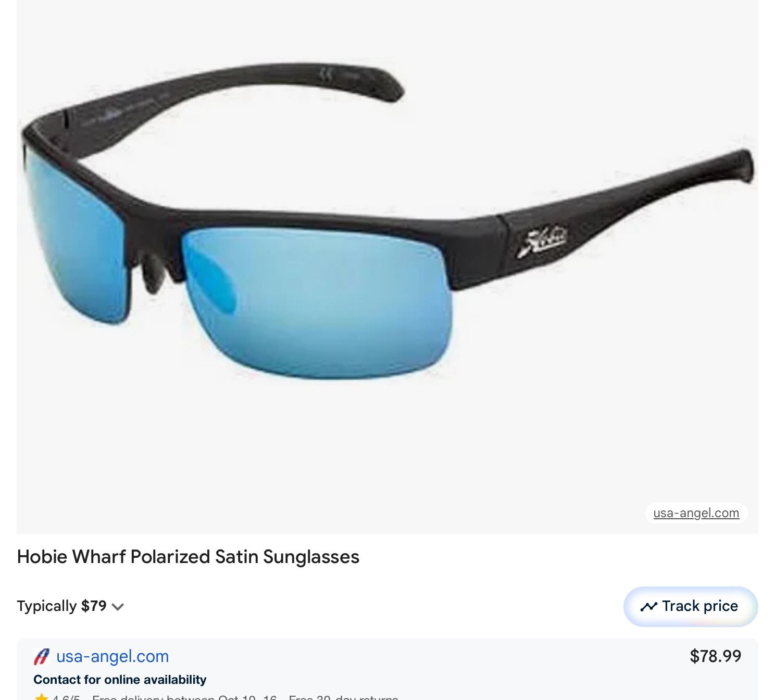Click the gold star rating icon
Screen dimensions: 775x700
coord(41,697)
